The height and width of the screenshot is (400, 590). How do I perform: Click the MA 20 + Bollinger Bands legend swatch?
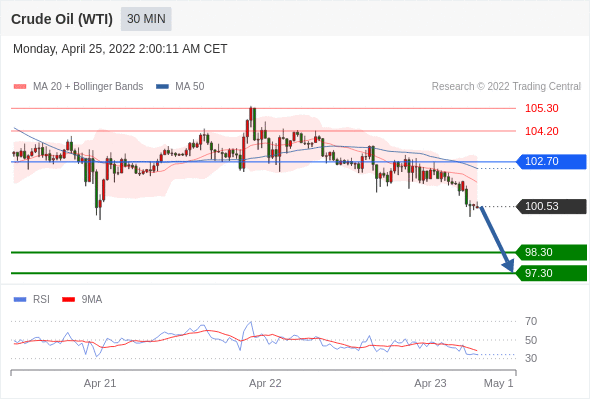pyautogui.click(x=20, y=87)
